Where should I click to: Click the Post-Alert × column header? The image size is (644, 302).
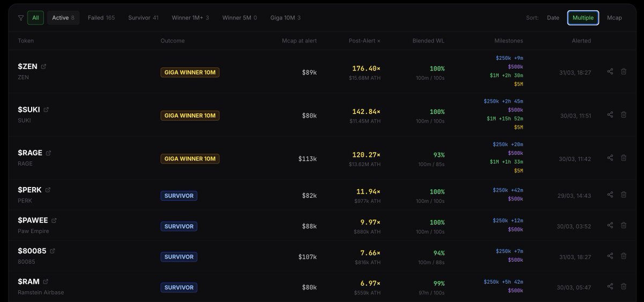(x=364, y=41)
